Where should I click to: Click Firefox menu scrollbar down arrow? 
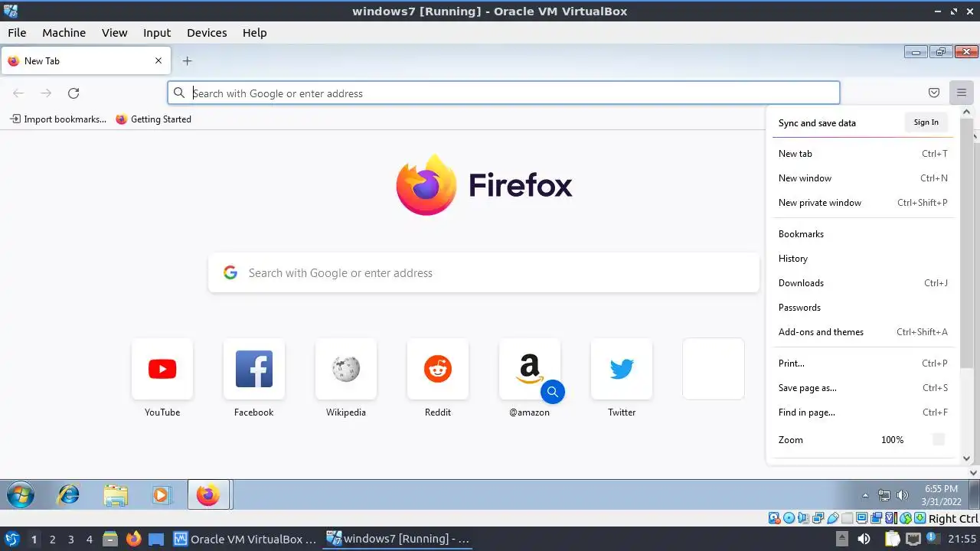coord(966,458)
